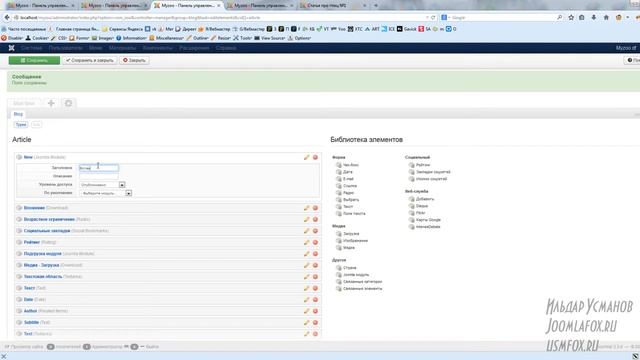Open Компоненты admin menu
The width and height of the screenshot is (640, 360).
tap(158, 48)
